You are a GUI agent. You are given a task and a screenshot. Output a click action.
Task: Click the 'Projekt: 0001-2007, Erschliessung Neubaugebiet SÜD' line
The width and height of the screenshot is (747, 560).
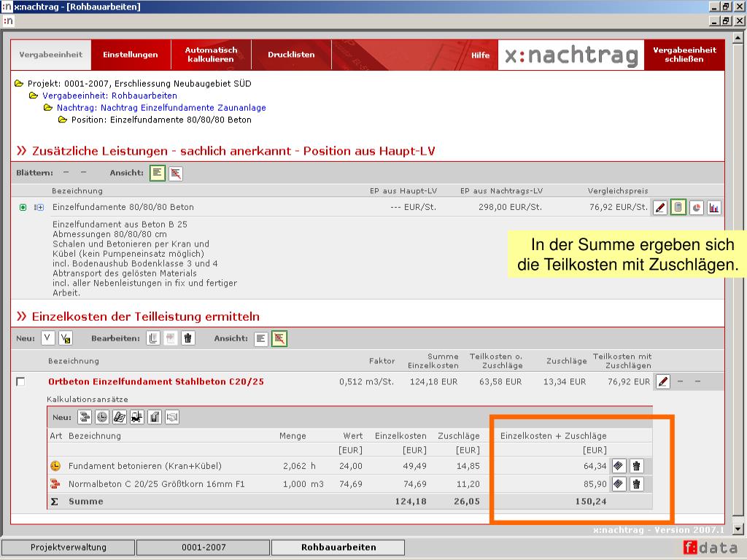coord(139,84)
